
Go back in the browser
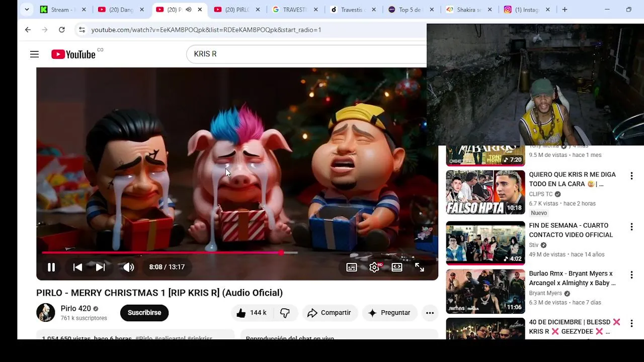[x=28, y=30]
